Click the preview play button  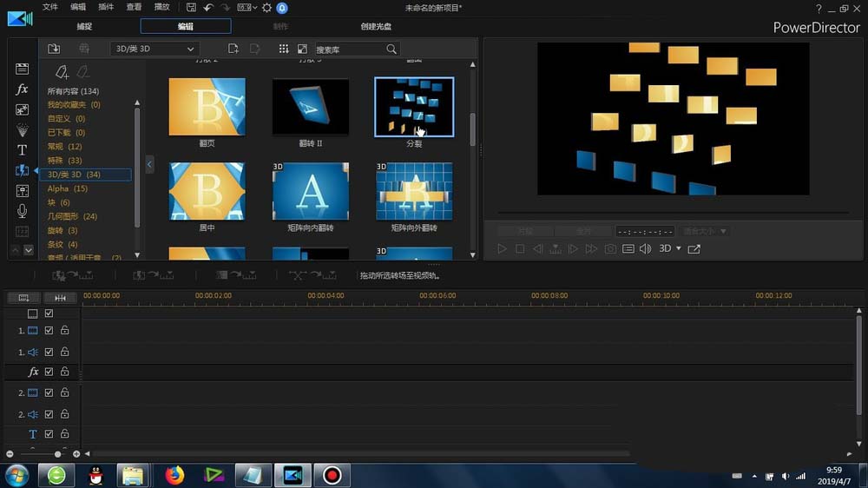(x=502, y=248)
